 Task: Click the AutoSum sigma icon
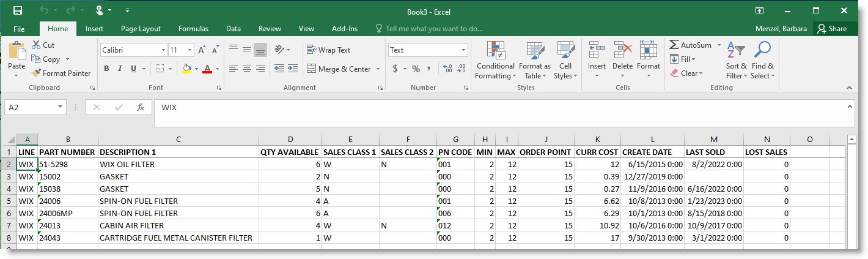pyautogui.click(x=674, y=45)
